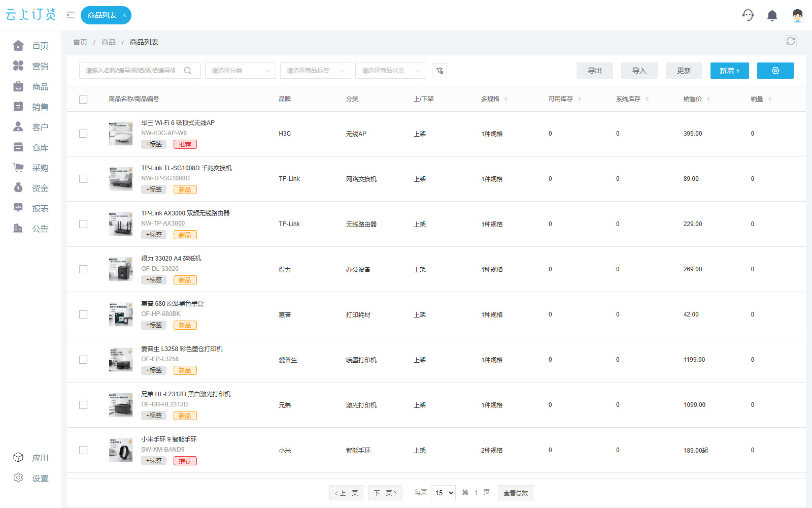This screenshot has width=812, height=508.
Task: Open the blue gear column settings button
Action: pyautogui.click(x=775, y=71)
